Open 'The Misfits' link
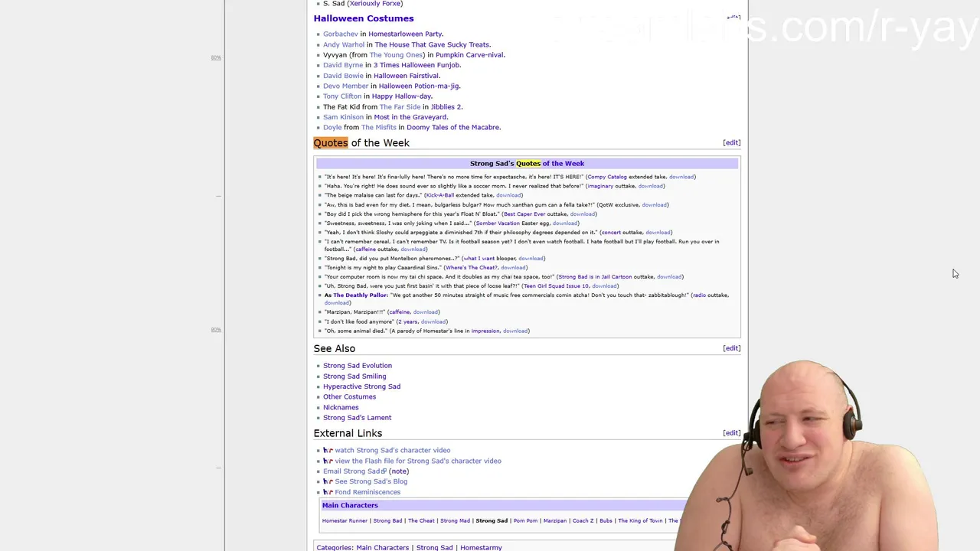980x551 pixels. 379,128
